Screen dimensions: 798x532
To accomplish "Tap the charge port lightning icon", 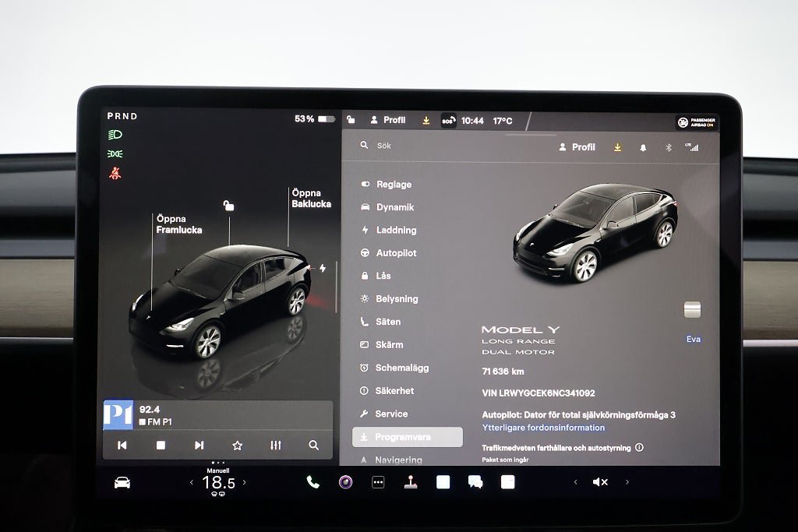I will click(323, 268).
